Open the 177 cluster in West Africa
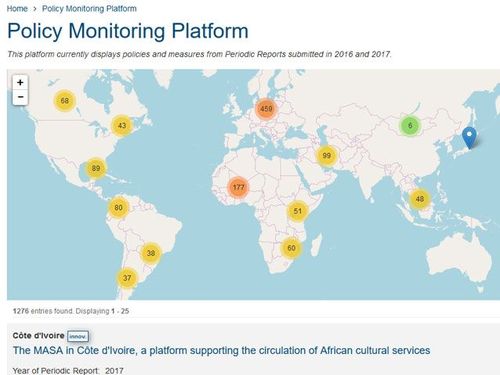 pos(238,187)
